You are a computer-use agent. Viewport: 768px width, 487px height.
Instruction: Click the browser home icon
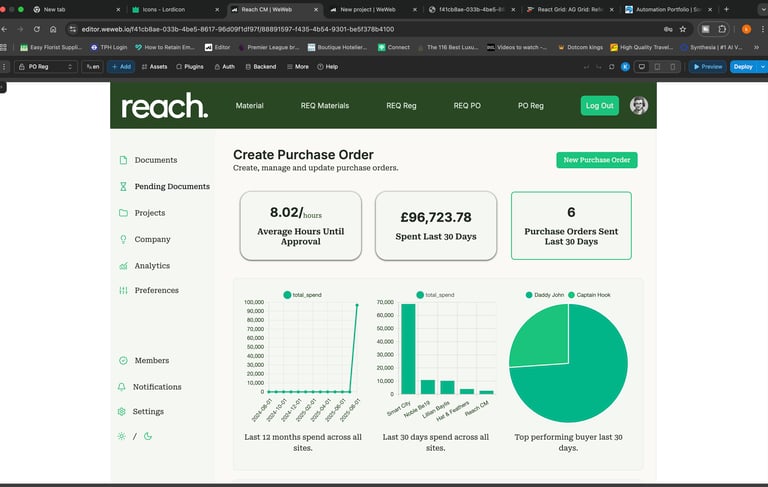pos(53,29)
